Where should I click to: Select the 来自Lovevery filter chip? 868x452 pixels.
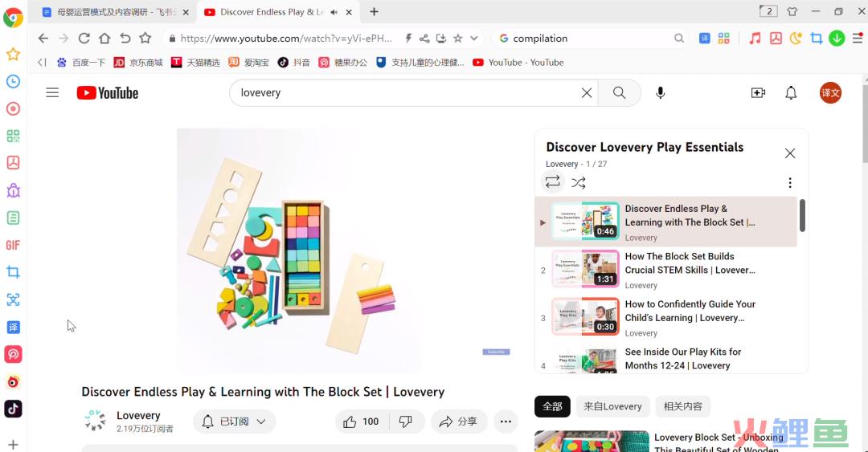click(612, 406)
